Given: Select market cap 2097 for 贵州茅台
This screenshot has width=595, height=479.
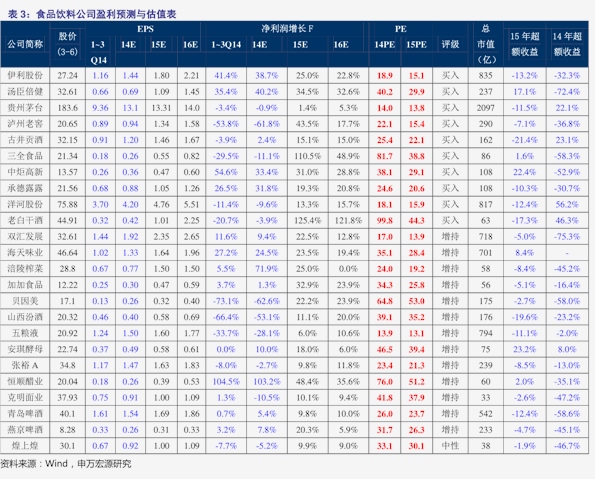Looking at the screenshot, I should pyautogui.click(x=486, y=108).
